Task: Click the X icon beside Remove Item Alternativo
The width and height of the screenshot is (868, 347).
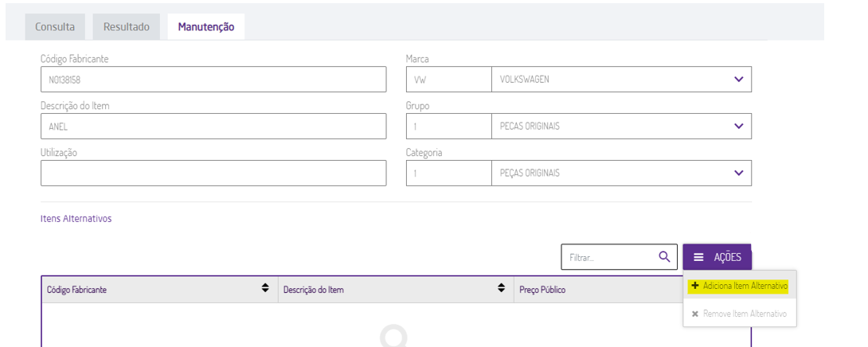Action: tap(695, 314)
